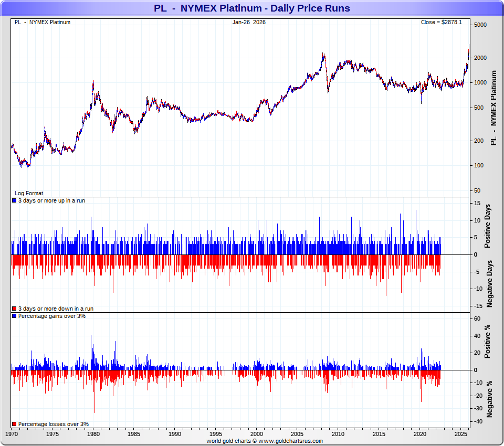Click the 'Negative Days' vertical axis title
The width and height of the screenshot is (504, 446).
tap(489, 284)
